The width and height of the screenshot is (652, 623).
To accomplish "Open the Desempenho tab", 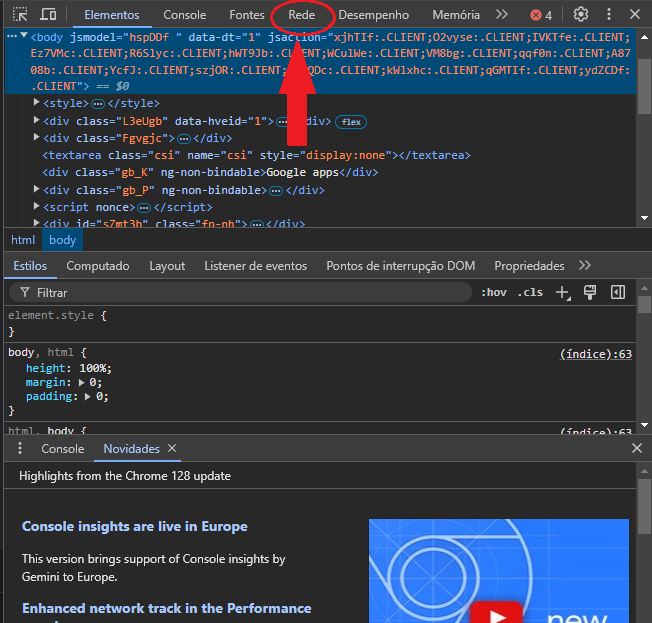I will click(373, 15).
